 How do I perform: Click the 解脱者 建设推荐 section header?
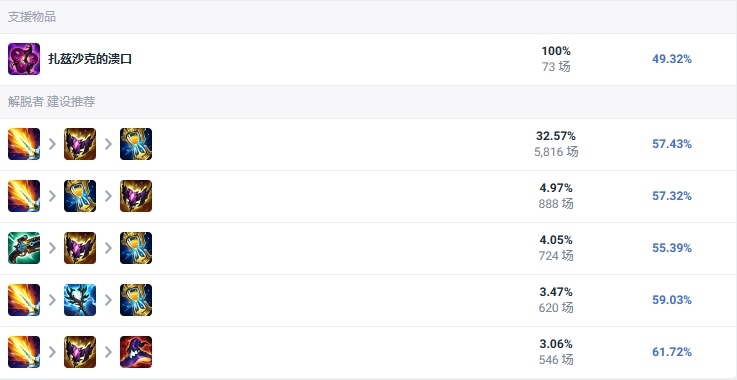[x=52, y=102]
